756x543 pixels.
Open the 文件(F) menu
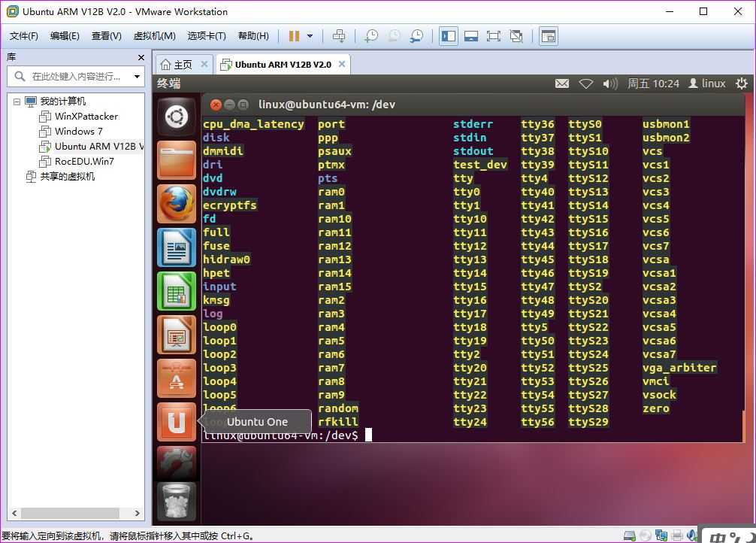[23, 36]
